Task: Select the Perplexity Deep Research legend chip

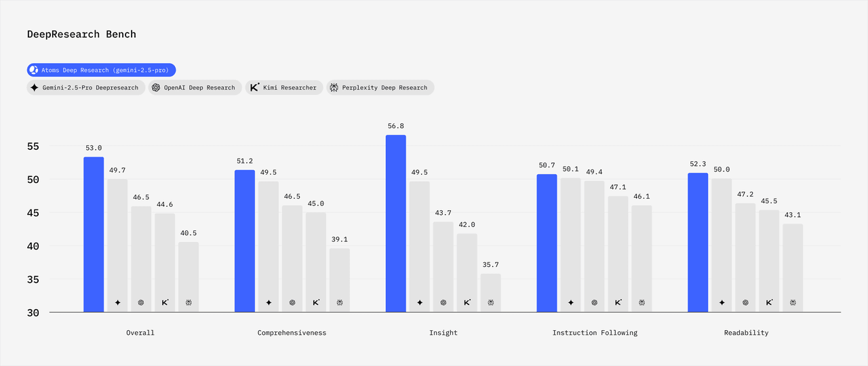Action: [x=380, y=87]
